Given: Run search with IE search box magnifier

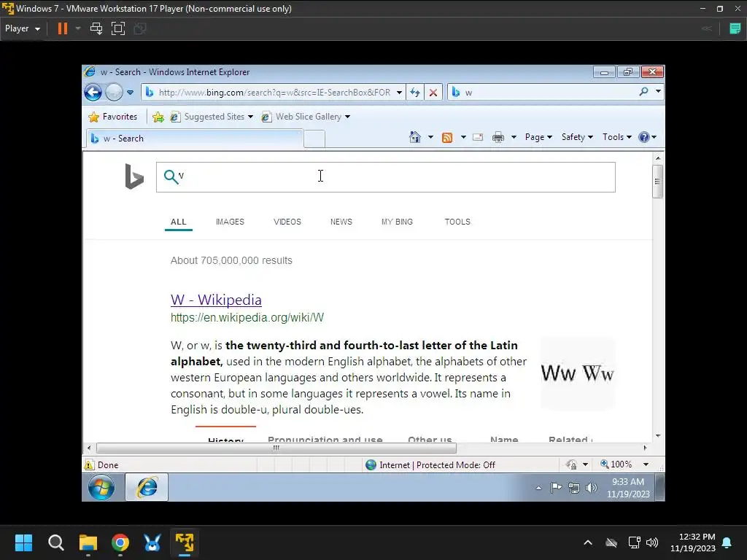Looking at the screenshot, I should 643,91.
